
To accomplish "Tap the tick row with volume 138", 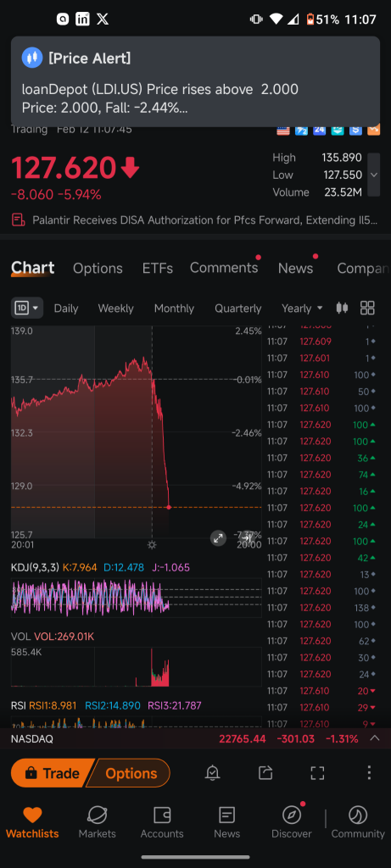I will click(321, 608).
